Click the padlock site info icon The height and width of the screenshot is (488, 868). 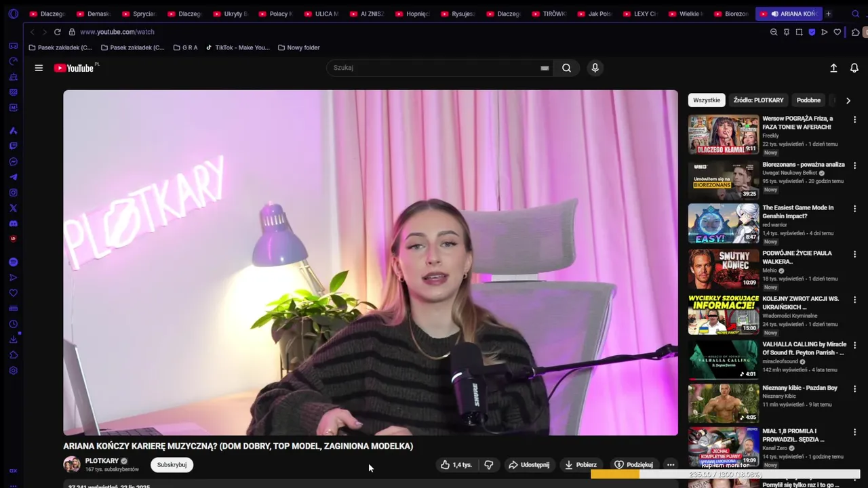(72, 32)
